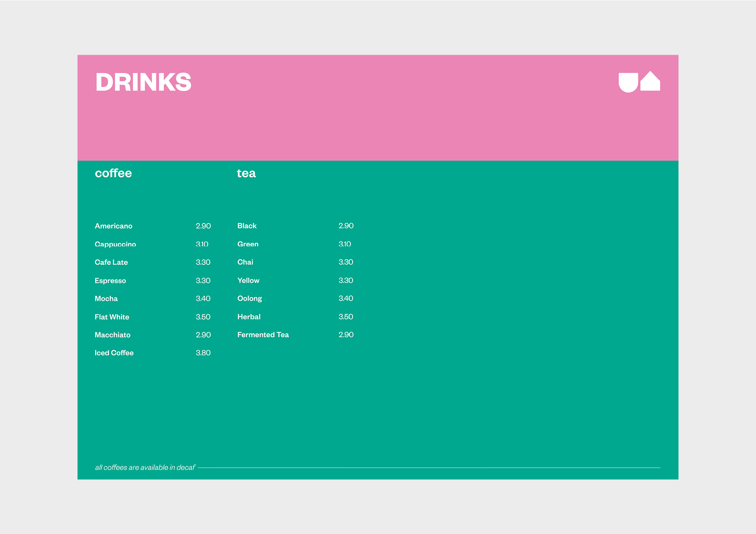
Task: Click the 3.10 price beside Cappuccino
Action: [x=202, y=244]
